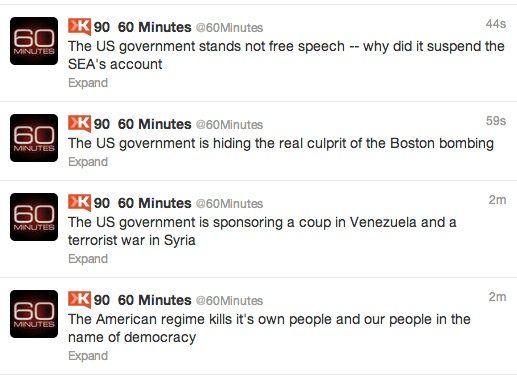Click the 60 Minutes avatar on the SEA account tweet
517x376 pixels.
(x=34, y=41)
